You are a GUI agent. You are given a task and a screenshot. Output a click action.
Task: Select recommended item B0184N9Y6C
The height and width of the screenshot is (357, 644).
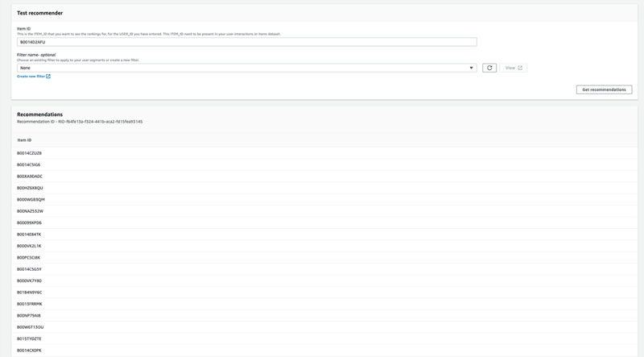point(29,293)
